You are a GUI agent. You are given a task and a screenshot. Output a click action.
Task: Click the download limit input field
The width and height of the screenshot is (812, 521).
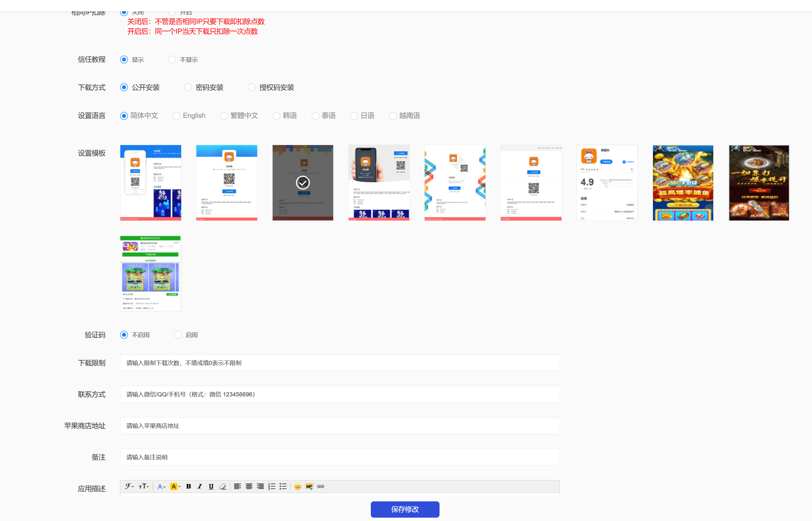(340, 363)
